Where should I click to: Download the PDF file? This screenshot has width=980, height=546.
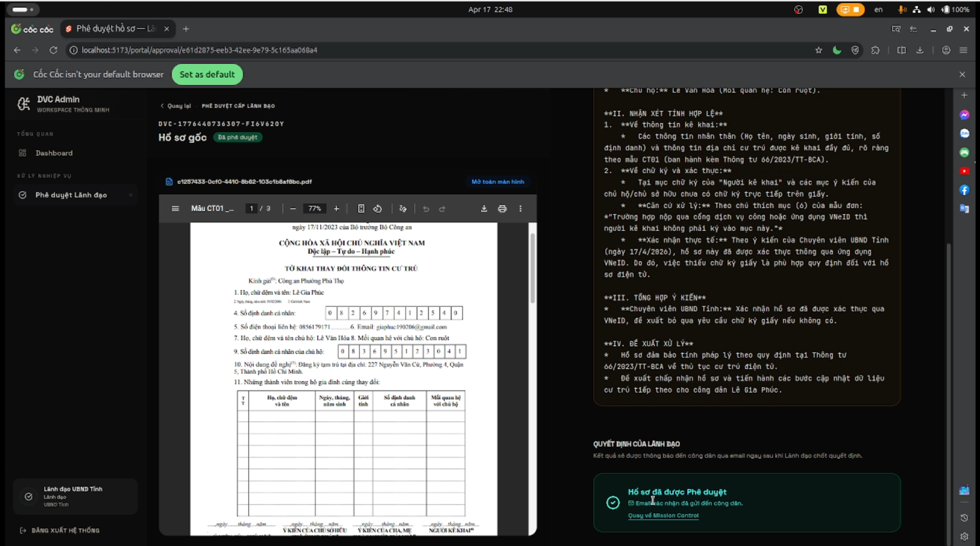coord(484,209)
